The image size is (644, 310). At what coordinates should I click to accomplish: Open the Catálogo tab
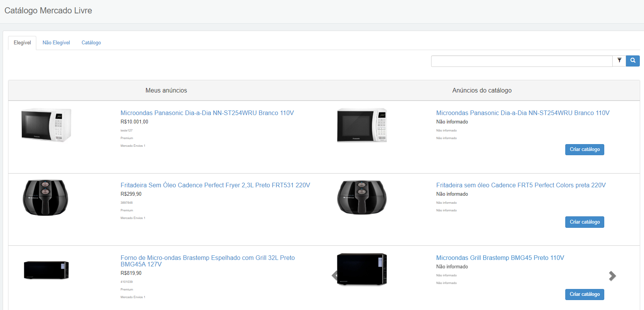tap(91, 43)
